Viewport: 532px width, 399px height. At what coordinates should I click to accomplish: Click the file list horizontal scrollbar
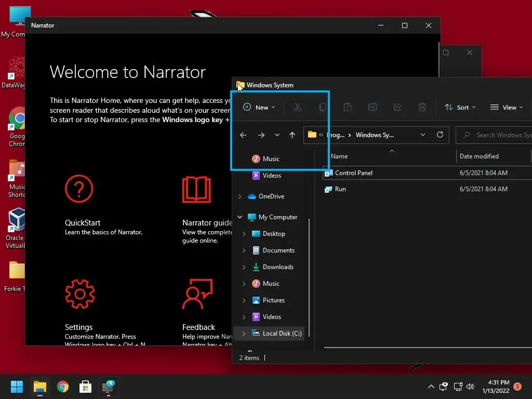428,348
